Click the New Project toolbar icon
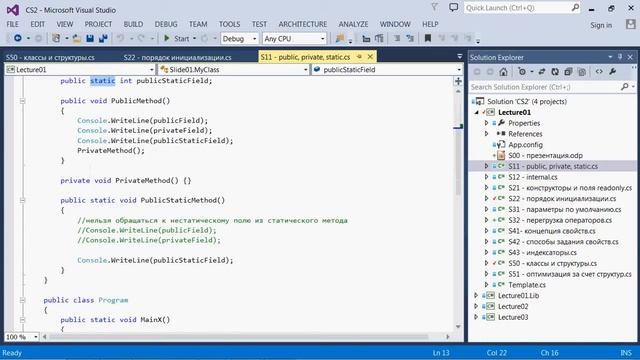The image size is (640, 360). point(56,38)
